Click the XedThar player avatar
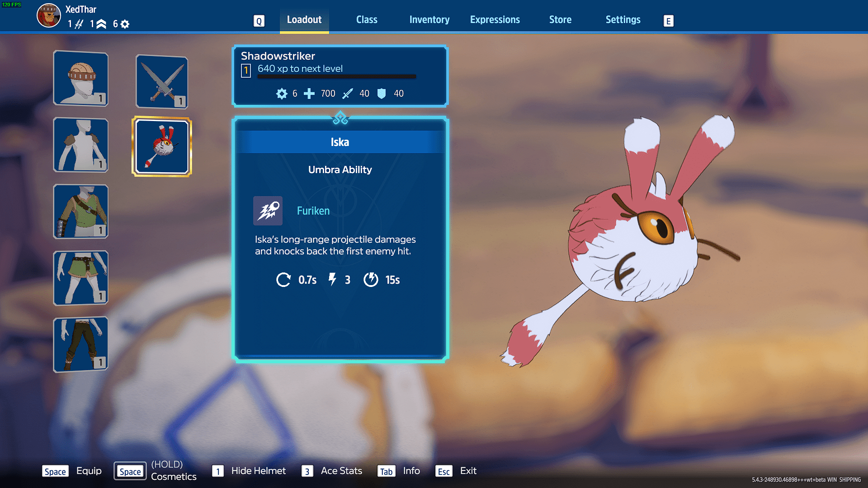Screen dimensions: 868x488 [x=48, y=15]
